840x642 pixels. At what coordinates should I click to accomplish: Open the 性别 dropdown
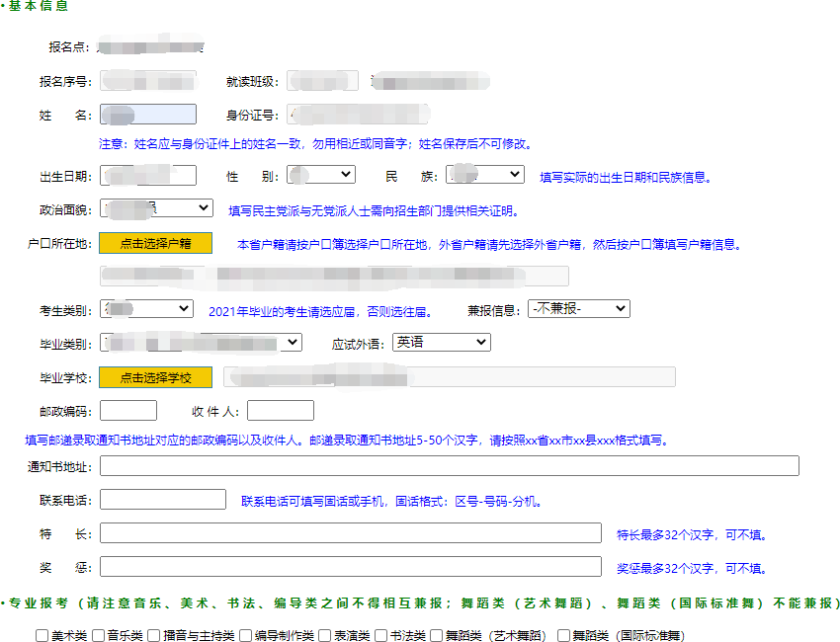pyautogui.click(x=321, y=175)
